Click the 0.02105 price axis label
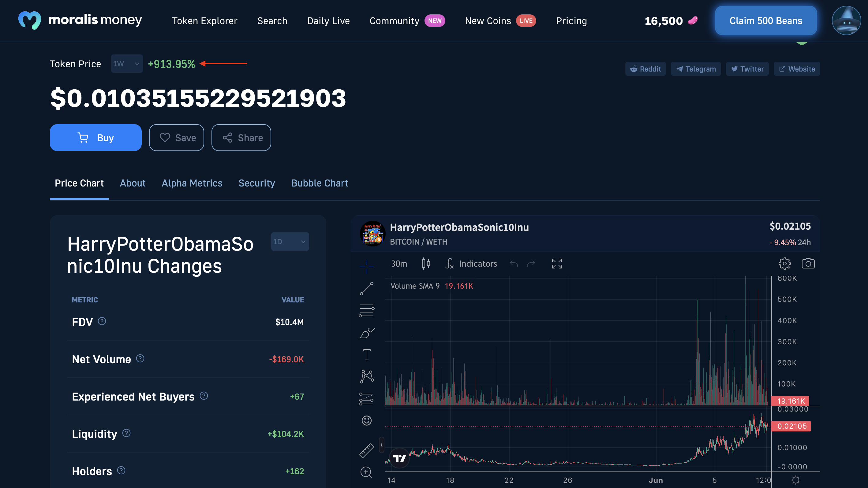The width and height of the screenshot is (868, 488). tap(791, 426)
